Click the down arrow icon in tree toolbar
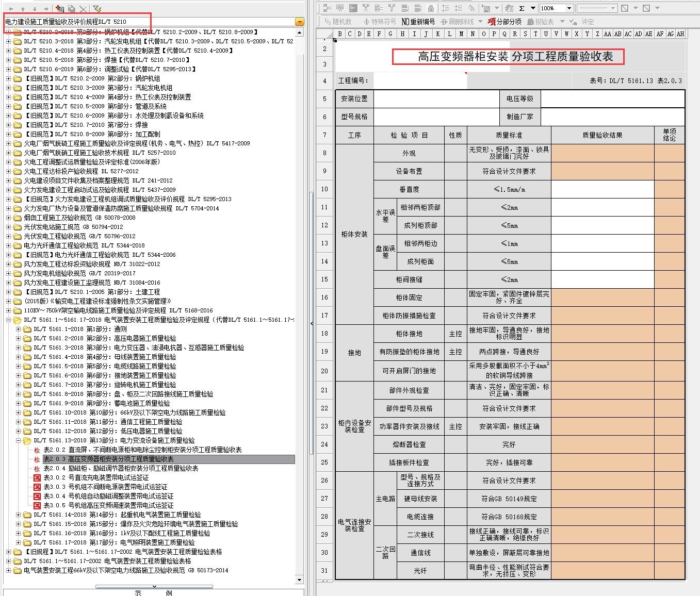This screenshot has width=700, height=596. (x=35, y=9)
